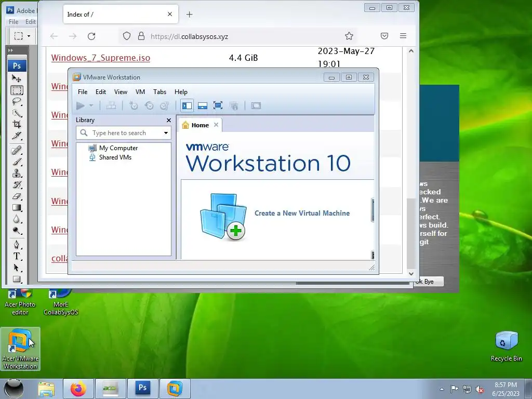Select the Type tool in Photoshop
The image size is (532, 399).
(17, 256)
